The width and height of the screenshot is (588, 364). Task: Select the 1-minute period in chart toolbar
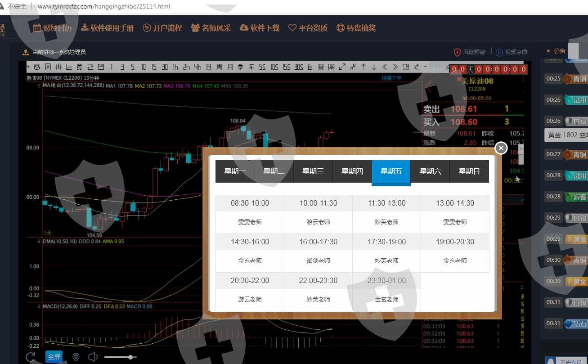[111, 67]
